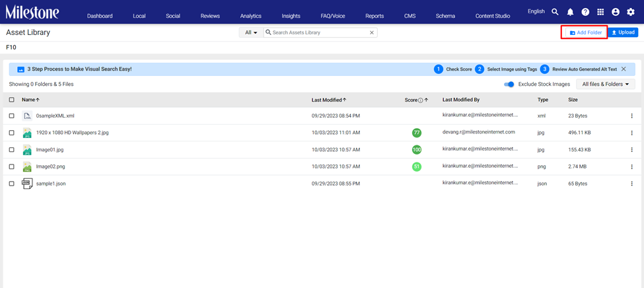Click the JSON file icon of sample1.json

pos(27,184)
